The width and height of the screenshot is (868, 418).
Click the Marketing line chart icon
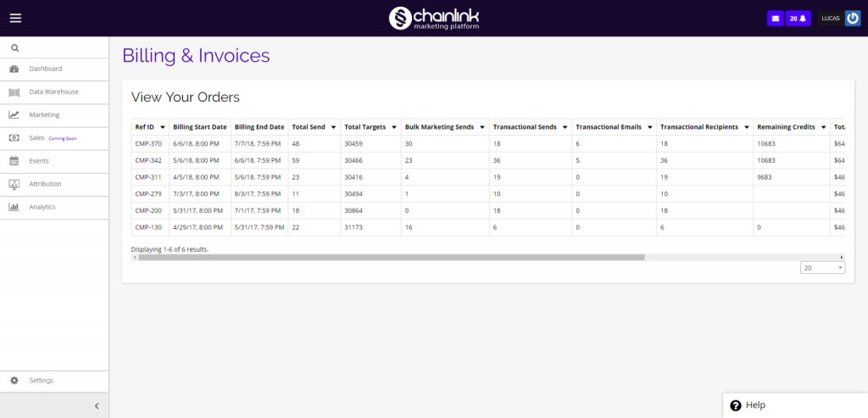tap(14, 115)
